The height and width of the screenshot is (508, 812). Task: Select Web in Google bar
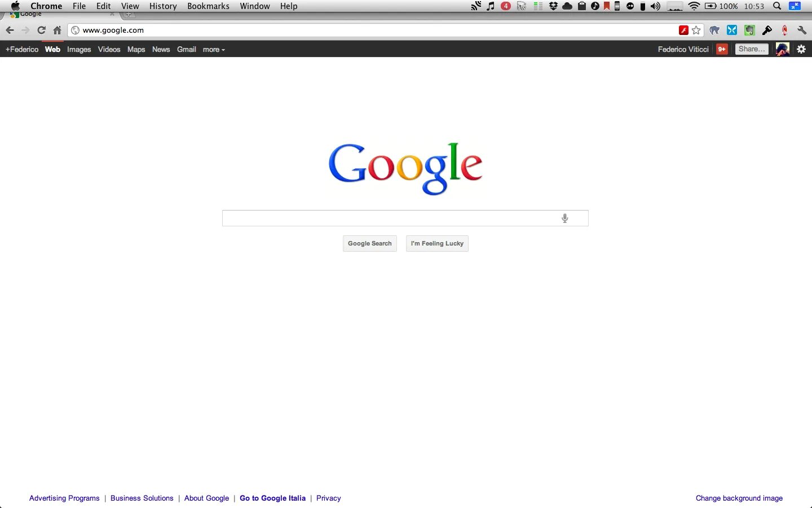tap(52, 50)
